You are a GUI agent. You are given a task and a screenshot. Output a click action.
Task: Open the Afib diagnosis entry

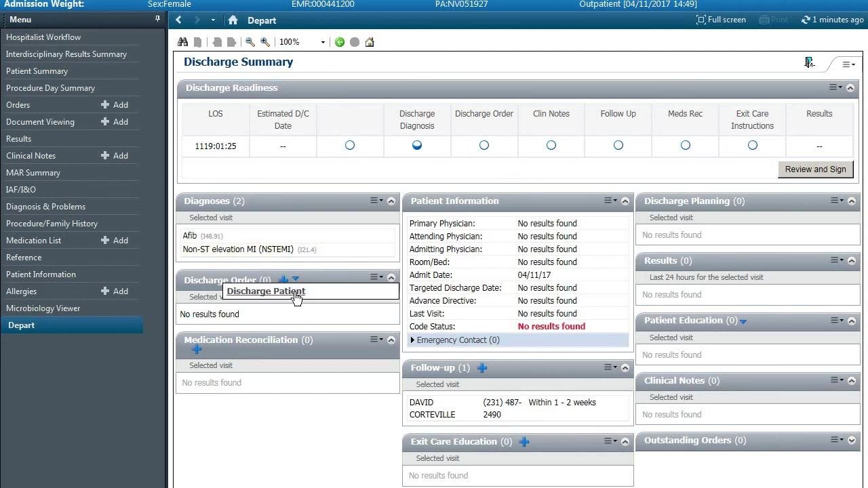pos(190,236)
